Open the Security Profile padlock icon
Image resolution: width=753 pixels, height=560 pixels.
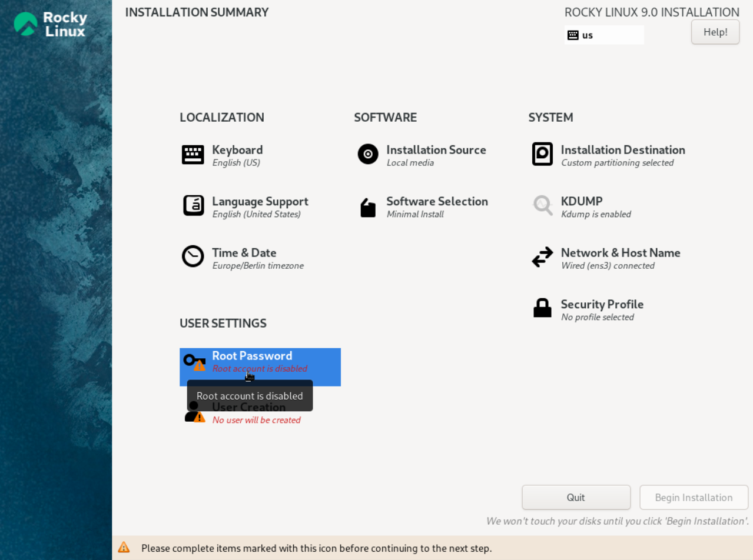[x=542, y=308]
